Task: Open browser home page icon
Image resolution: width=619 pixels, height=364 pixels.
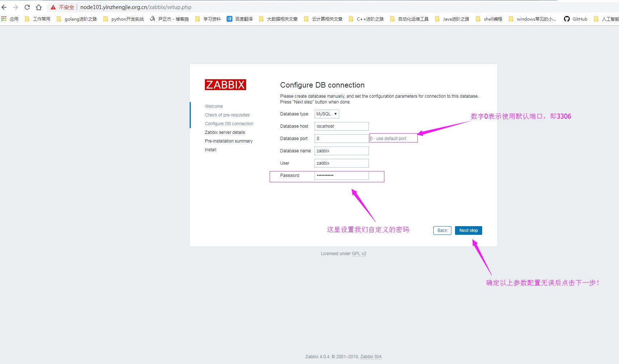Action: coord(39,7)
